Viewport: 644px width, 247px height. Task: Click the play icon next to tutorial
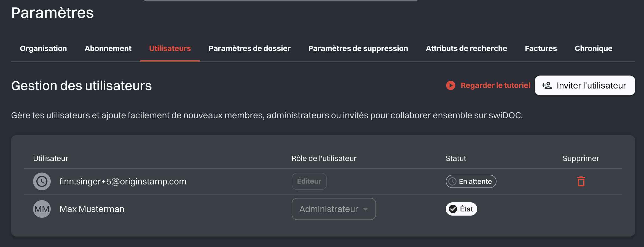coord(451,85)
